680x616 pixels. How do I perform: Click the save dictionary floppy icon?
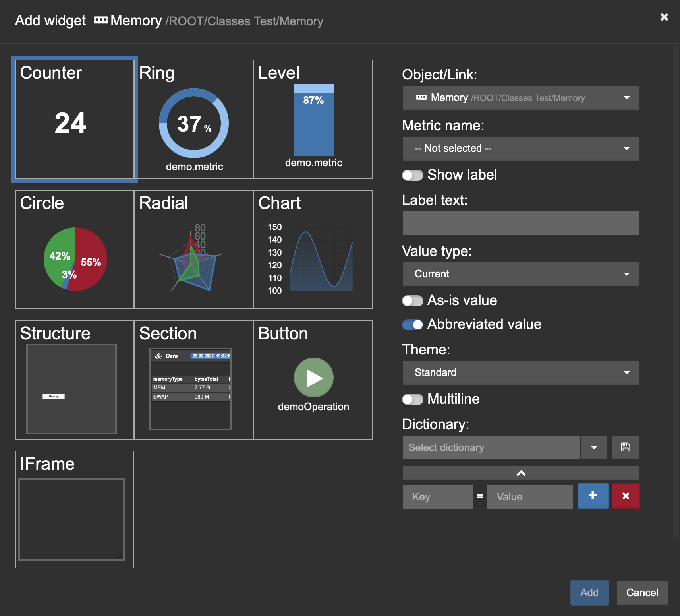pyautogui.click(x=626, y=447)
